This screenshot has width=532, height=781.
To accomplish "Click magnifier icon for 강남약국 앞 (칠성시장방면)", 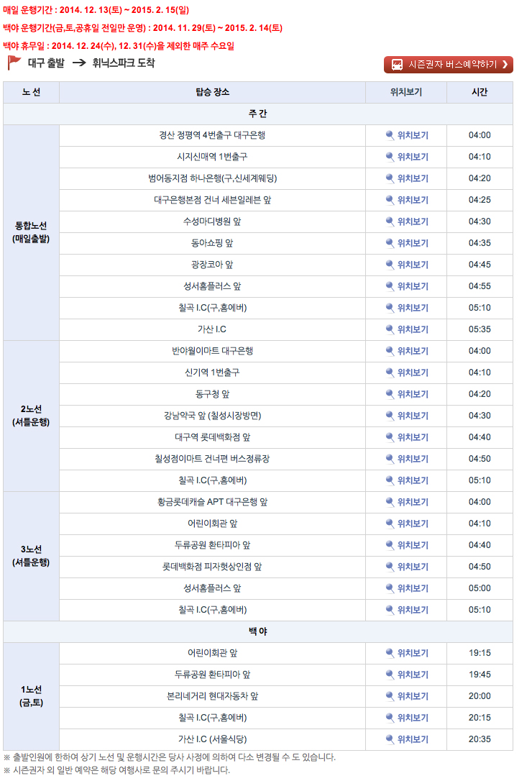I will [x=390, y=416].
